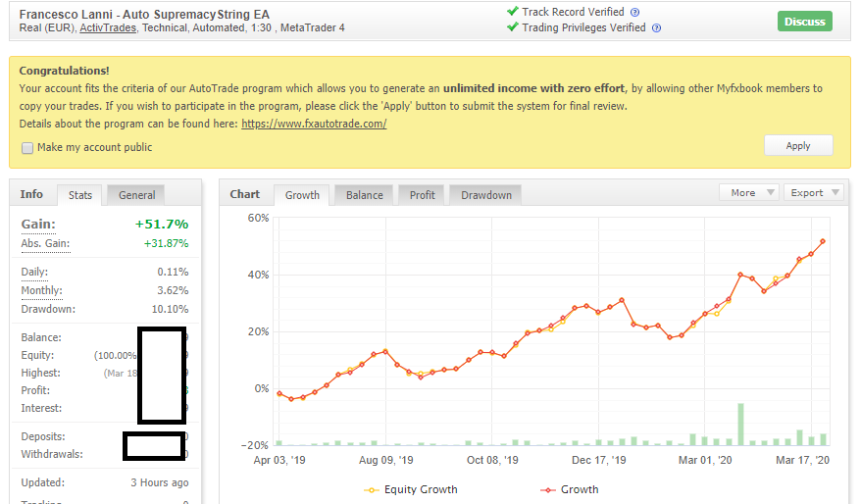Switch to the Balance chart tab

click(364, 195)
